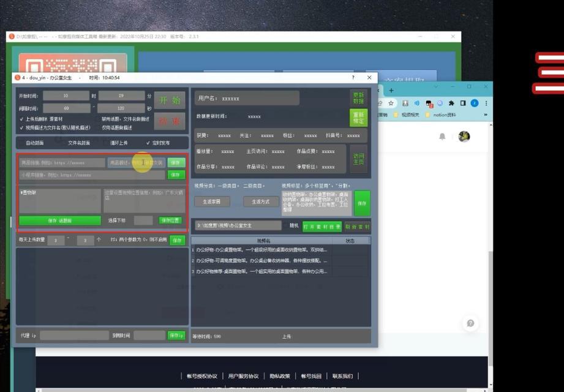The height and width of the screenshot is (392, 564).
Task: Save the mini-program link row
Action: click(x=176, y=175)
